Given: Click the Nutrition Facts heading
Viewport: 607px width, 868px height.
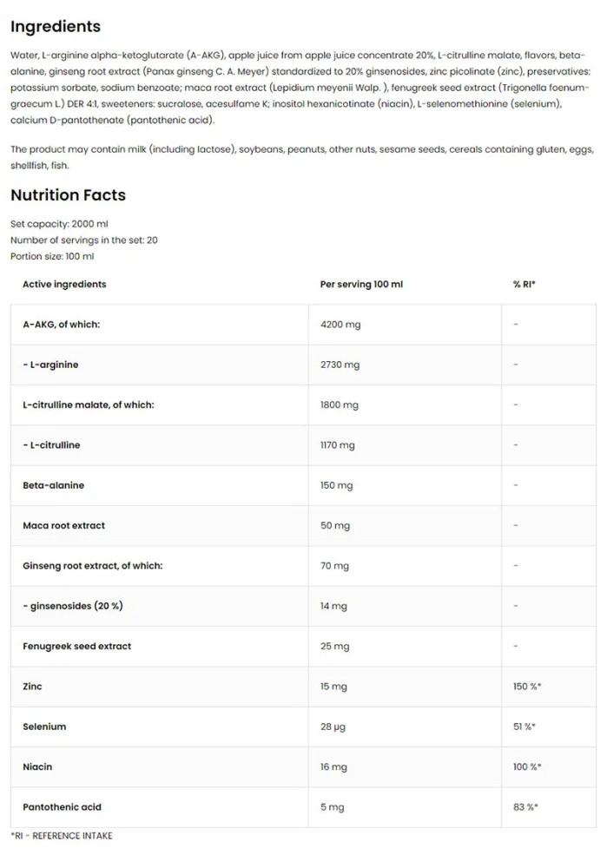Looking at the screenshot, I should click(68, 194).
